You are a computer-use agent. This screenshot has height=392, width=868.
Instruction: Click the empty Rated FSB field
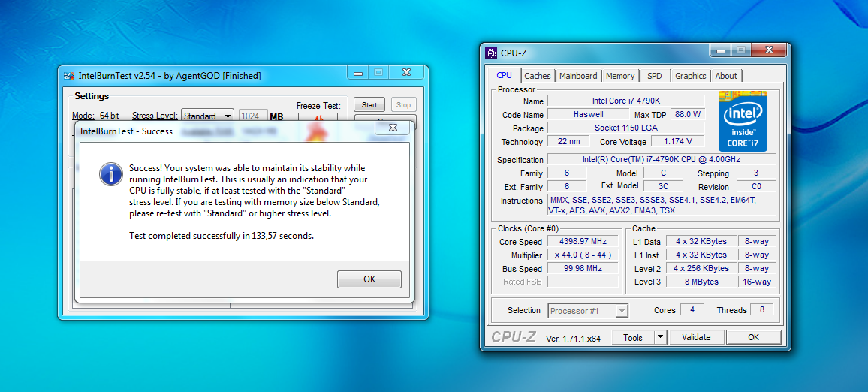click(583, 282)
